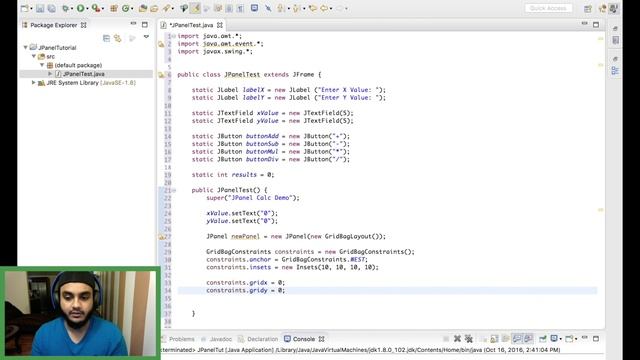This screenshot has width=640, height=360.
Task: Fold the constructor at line 21
Action: pos(174,190)
